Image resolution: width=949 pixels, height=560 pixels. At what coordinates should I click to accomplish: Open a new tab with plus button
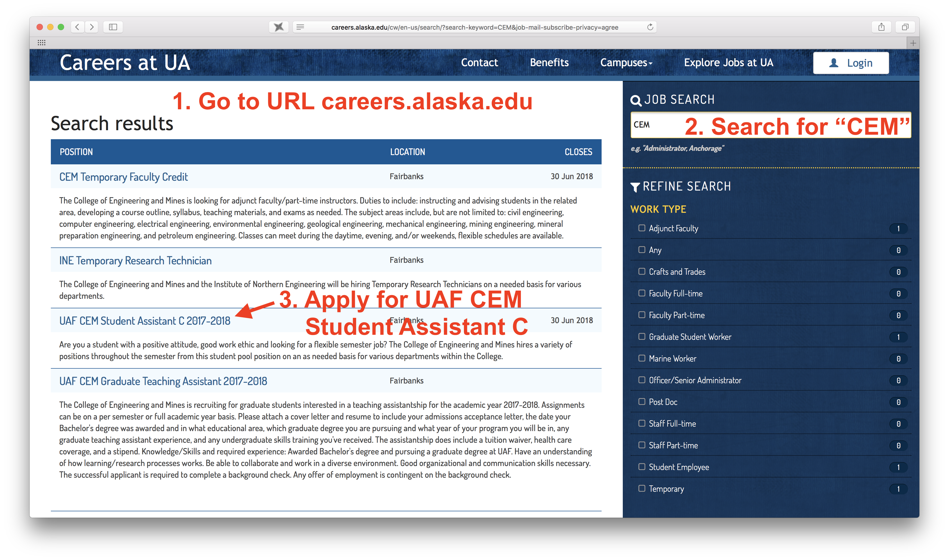click(x=913, y=43)
